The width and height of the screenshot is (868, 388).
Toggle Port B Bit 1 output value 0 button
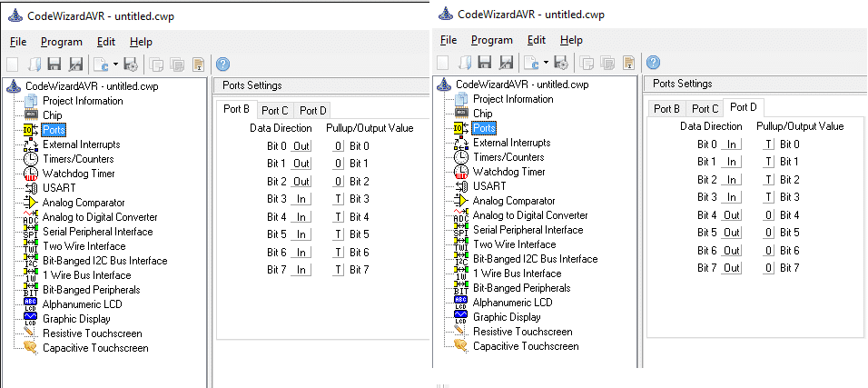click(x=339, y=164)
